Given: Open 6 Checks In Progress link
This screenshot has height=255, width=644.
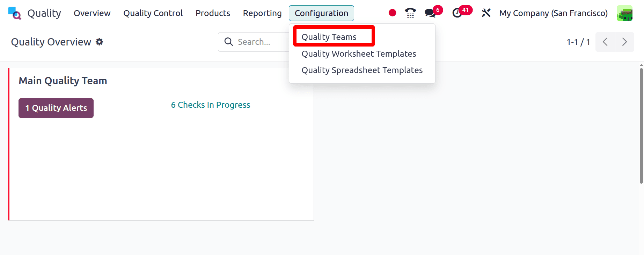Looking at the screenshot, I should click(210, 105).
